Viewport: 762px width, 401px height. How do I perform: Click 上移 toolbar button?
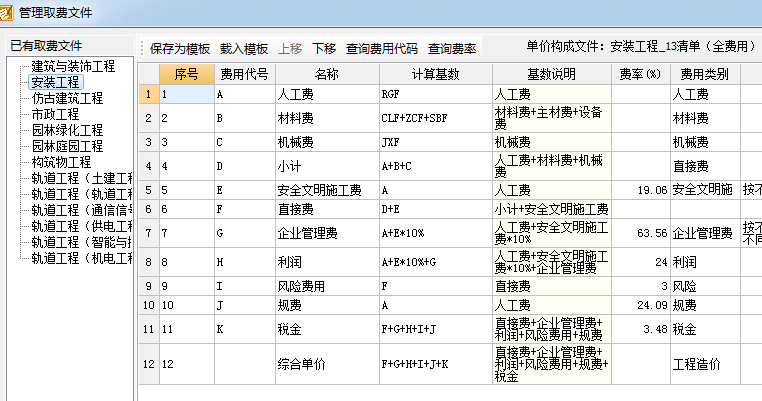pyautogui.click(x=290, y=49)
